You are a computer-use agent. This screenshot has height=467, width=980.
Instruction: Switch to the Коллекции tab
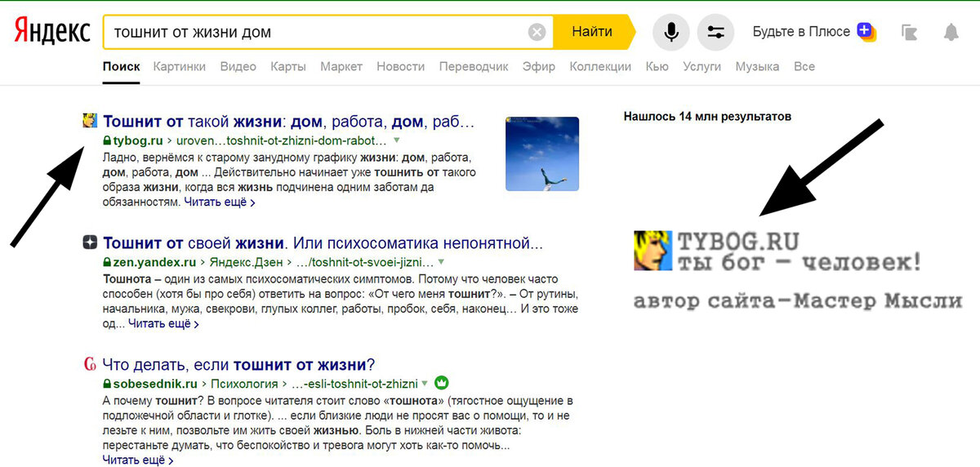point(600,67)
